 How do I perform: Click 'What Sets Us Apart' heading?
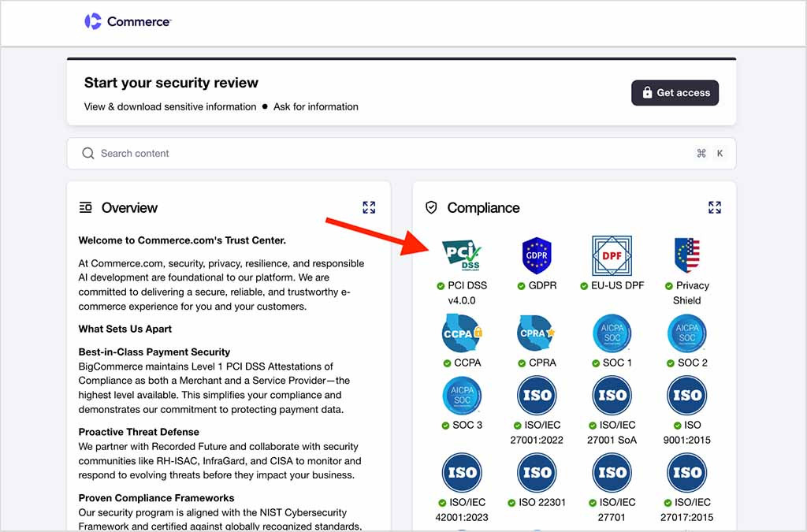[125, 329]
